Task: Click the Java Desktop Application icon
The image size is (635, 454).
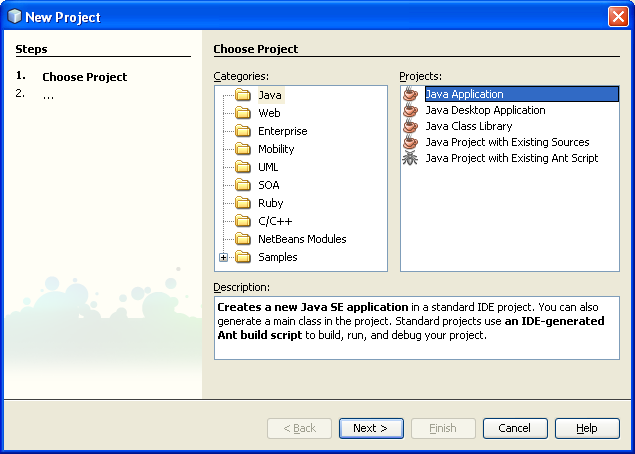Action: [410, 110]
